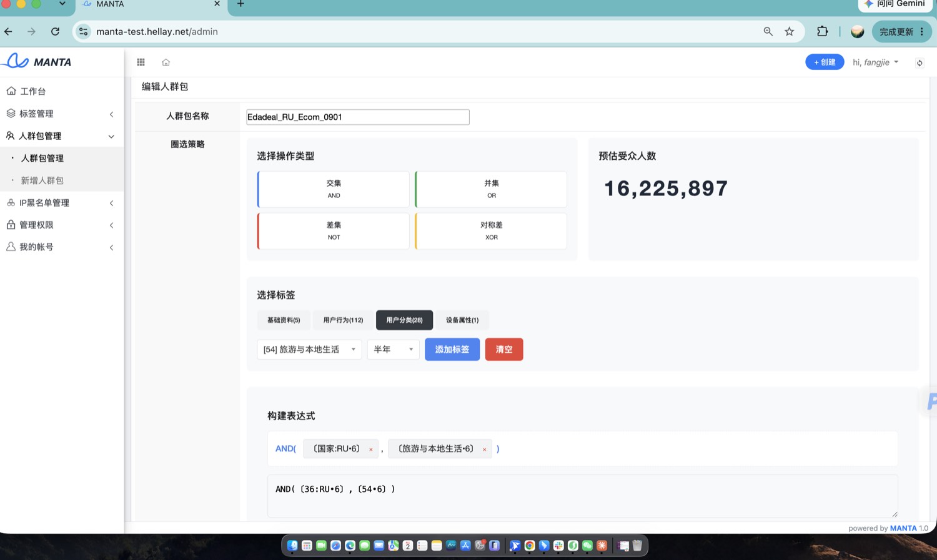Click the browser forward arrow
Image resolution: width=937 pixels, height=560 pixels.
(31, 31)
